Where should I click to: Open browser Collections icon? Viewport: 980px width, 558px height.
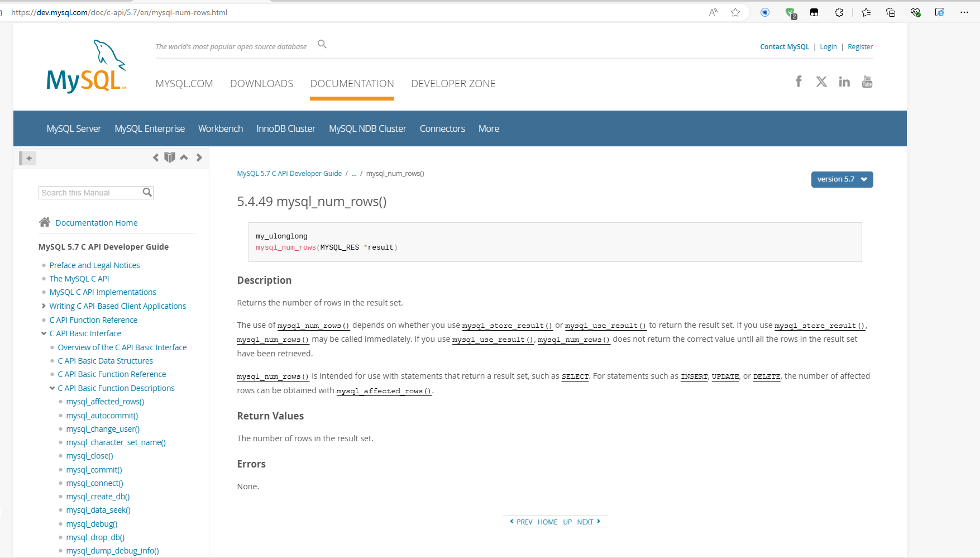(x=891, y=12)
